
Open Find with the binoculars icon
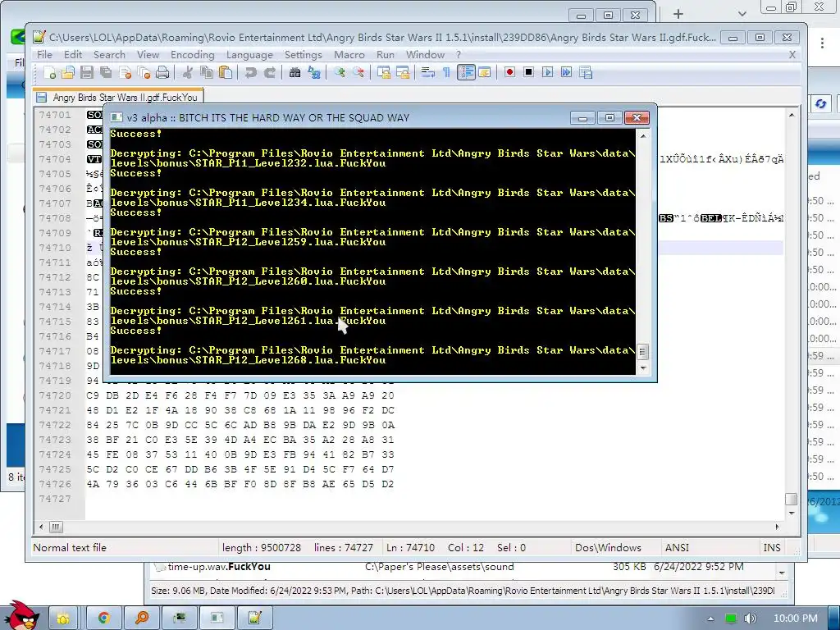(x=294, y=72)
